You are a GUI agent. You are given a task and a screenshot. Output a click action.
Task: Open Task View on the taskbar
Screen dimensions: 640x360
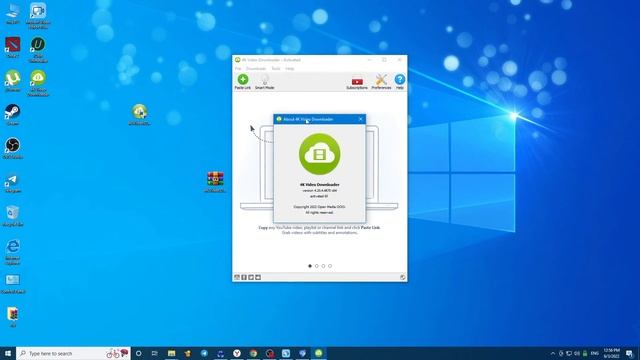coord(154,353)
